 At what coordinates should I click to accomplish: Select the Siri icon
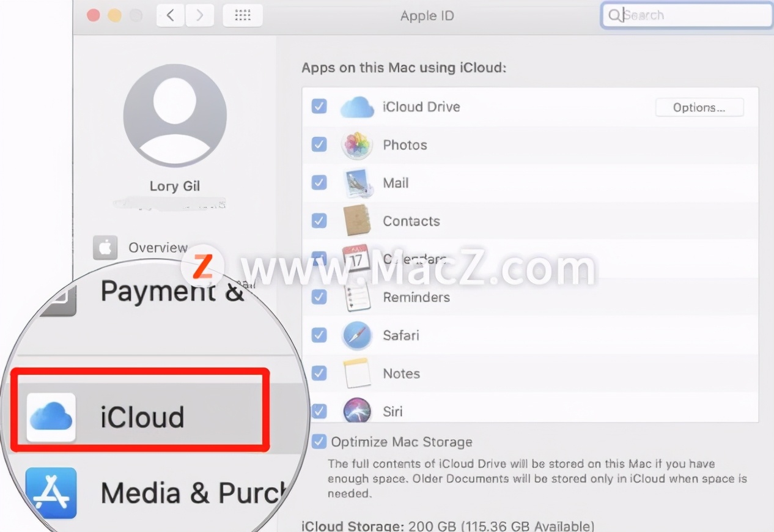[x=358, y=411]
